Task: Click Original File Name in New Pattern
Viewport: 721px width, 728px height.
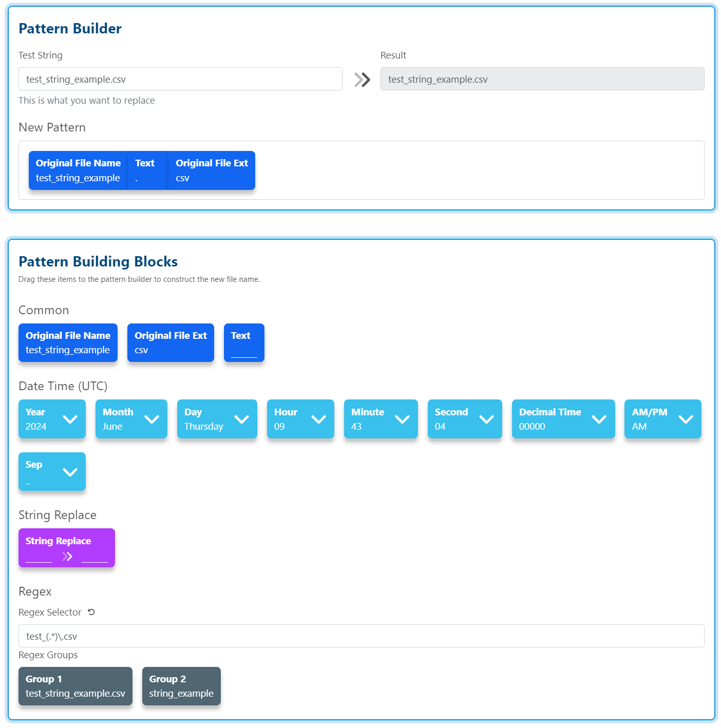Action: [78, 170]
